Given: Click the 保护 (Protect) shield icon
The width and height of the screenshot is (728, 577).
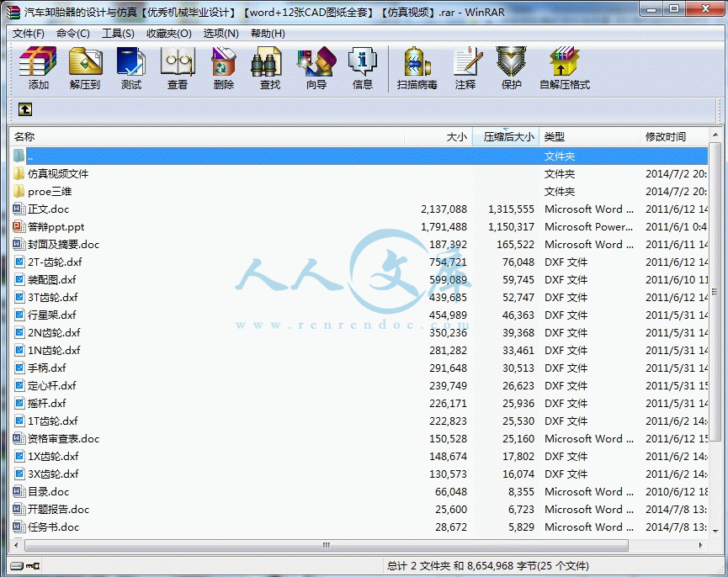Looking at the screenshot, I should click(x=511, y=61).
